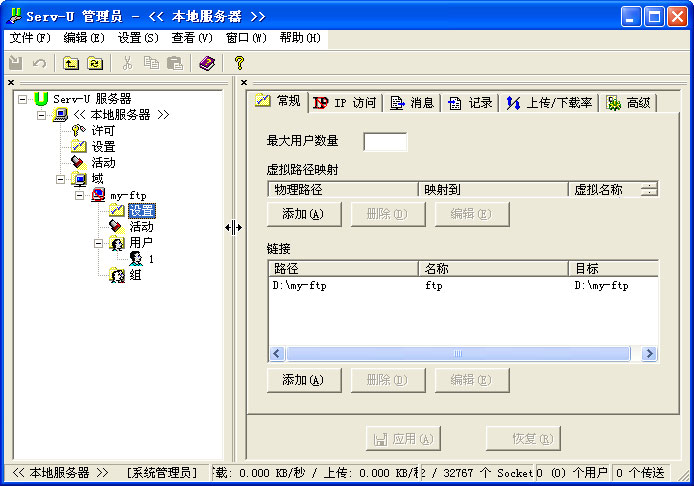Collapse the 域 tree branch

[60, 179]
